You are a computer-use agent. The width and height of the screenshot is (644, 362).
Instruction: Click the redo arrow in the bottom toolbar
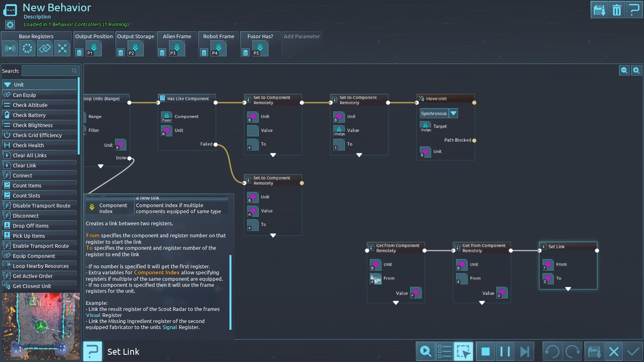click(x=572, y=352)
